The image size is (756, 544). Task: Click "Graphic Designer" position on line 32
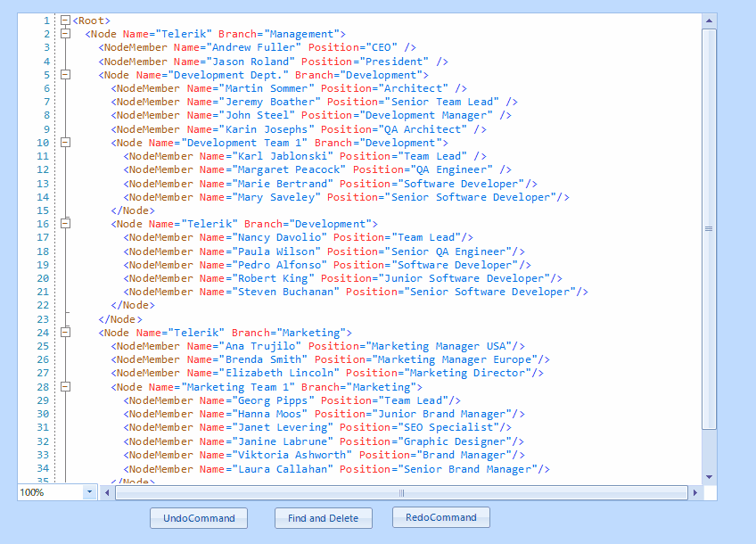point(455,441)
